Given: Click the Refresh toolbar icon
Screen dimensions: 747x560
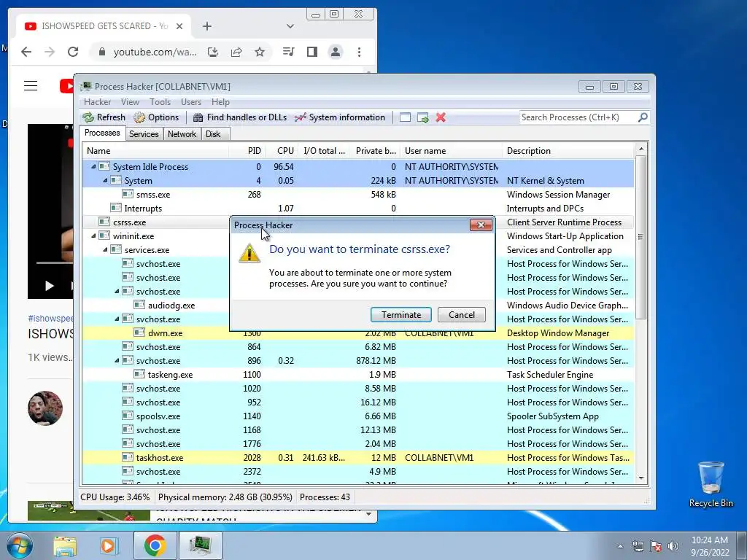Looking at the screenshot, I should [x=104, y=117].
